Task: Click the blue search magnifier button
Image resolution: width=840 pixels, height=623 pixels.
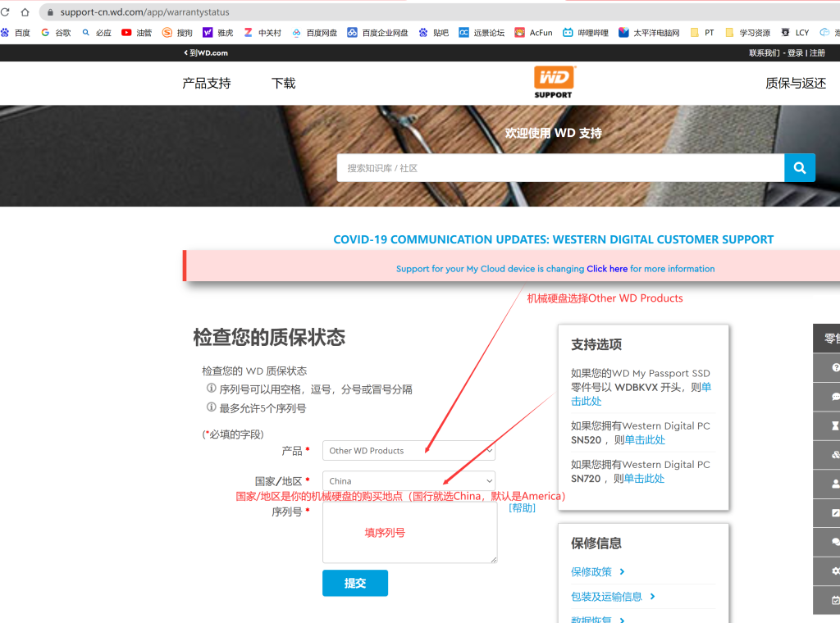Action: coord(799,167)
